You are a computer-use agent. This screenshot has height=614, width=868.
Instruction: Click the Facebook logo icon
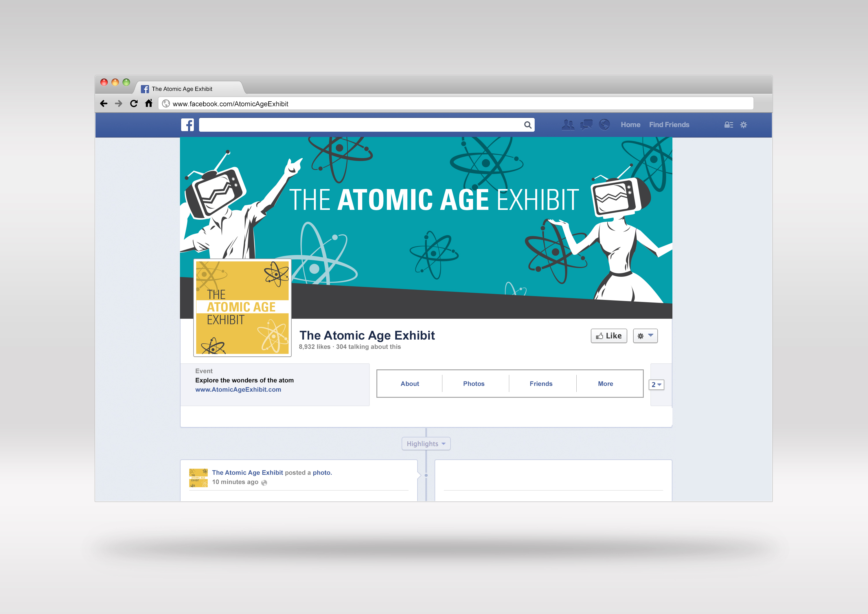[187, 125]
